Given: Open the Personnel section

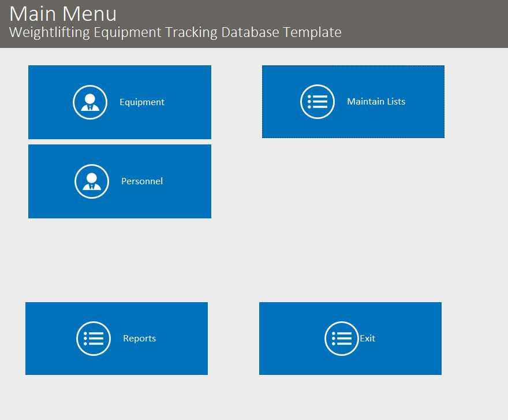Looking at the screenshot, I should click(120, 181).
